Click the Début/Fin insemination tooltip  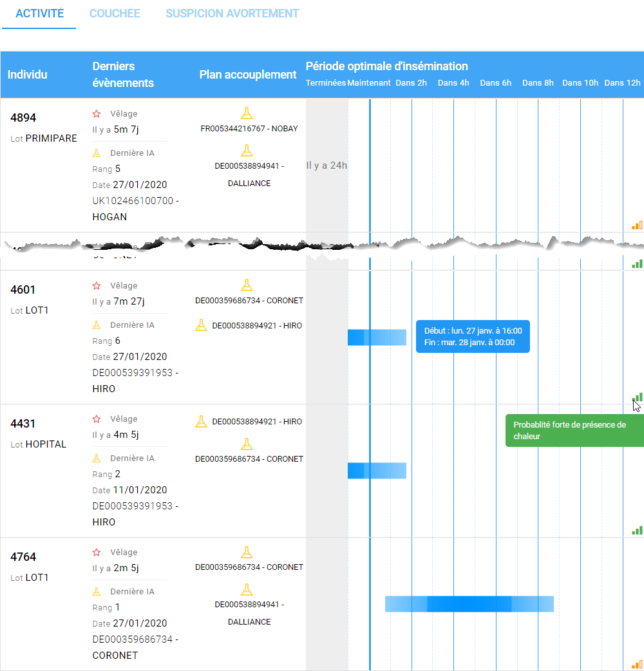click(x=473, y=336)
